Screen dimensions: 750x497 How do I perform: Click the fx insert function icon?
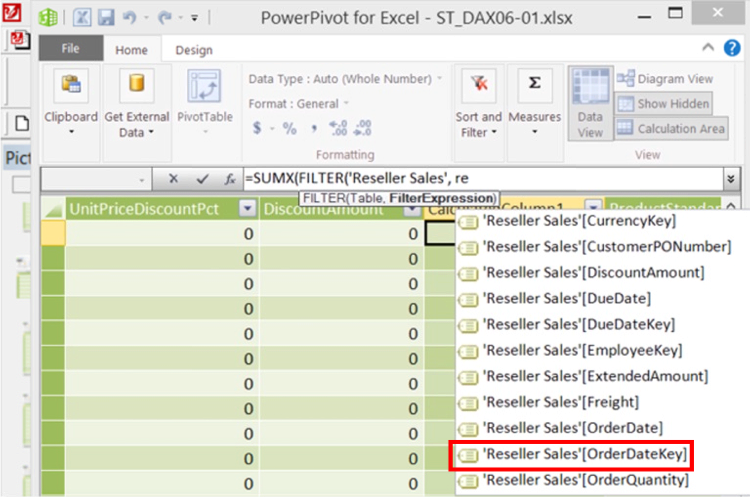[230, 179]
